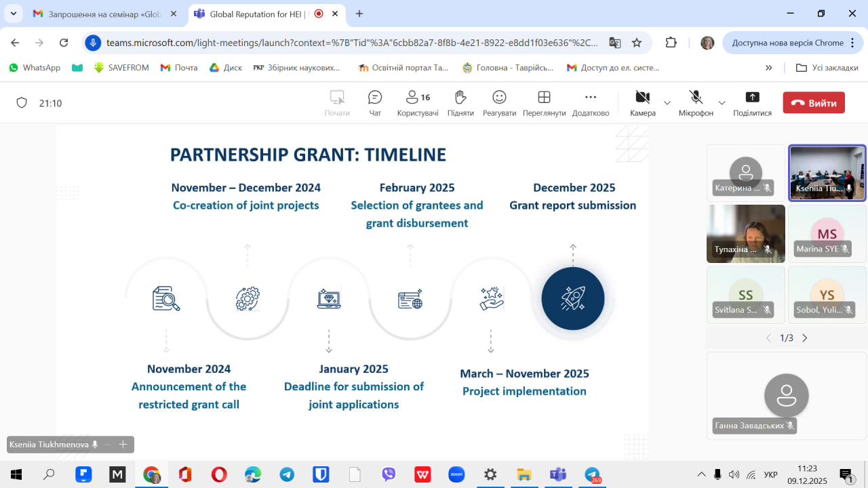Click the microphone indicator in address bar
Viewport: 868px width, 488px height.
[93, 43]
